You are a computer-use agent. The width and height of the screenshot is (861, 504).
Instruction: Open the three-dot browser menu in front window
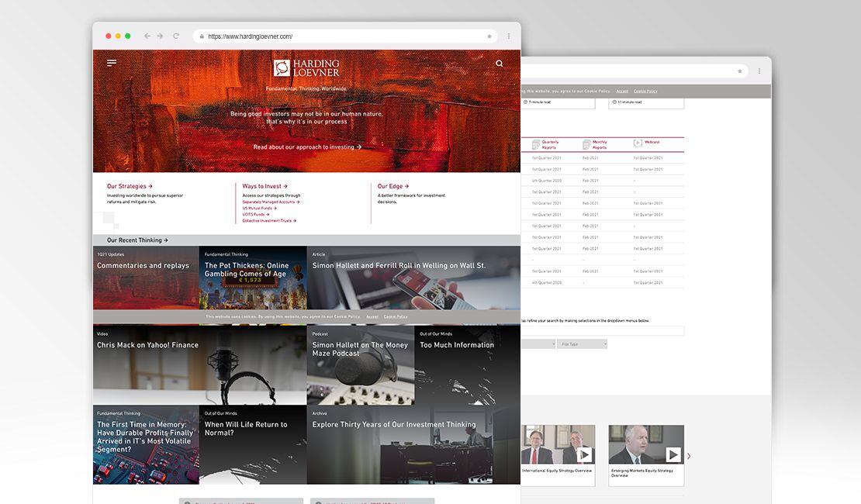click(509, 36)
